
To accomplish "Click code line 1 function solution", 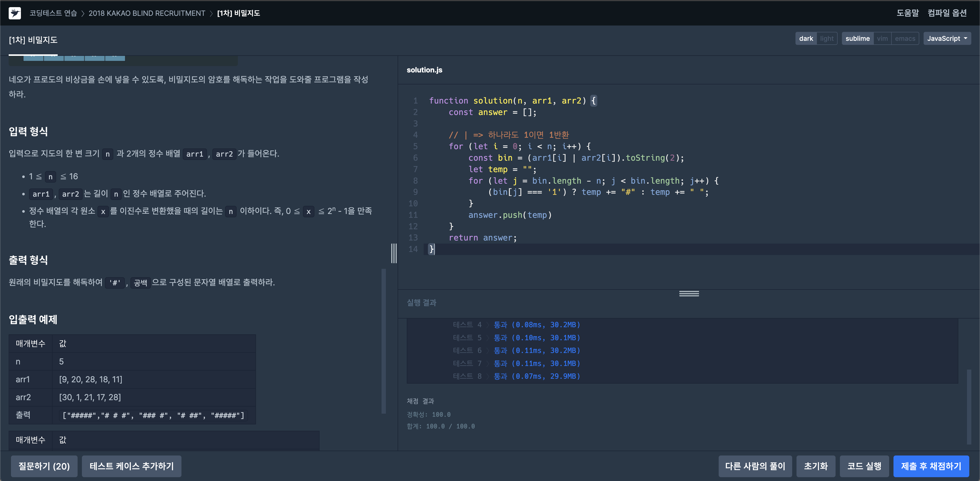I will pyautogui.click(x=513, y=101).
